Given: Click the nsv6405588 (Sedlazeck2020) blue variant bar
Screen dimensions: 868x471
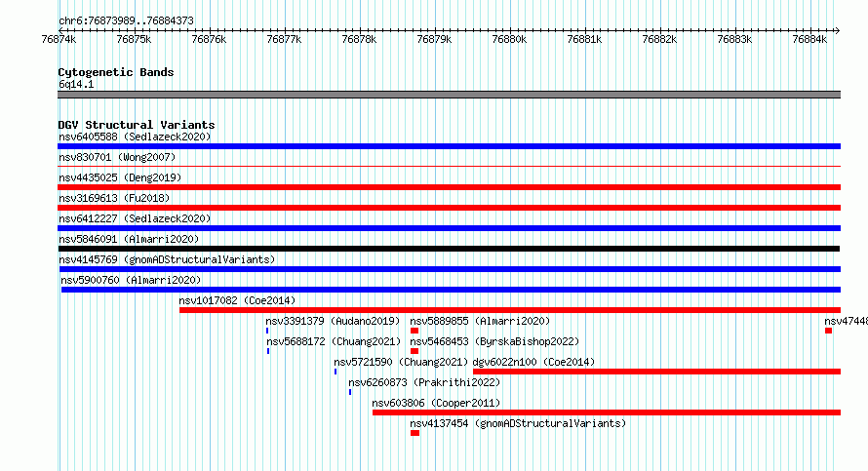Looking at the screenshot, I should point(449,146).
